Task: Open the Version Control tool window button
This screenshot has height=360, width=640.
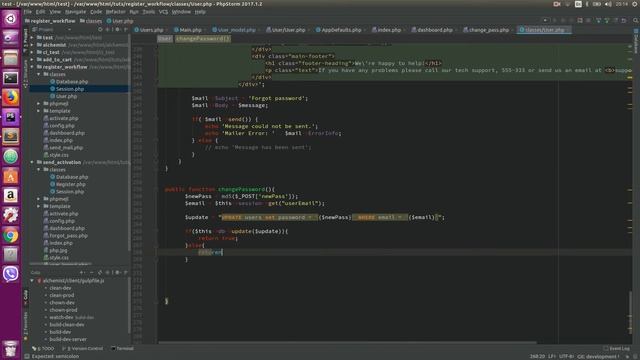Action: [83, 349]
